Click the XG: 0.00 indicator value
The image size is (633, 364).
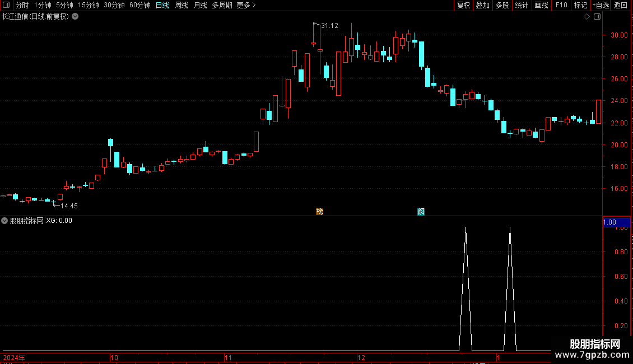tap(59, 221)
